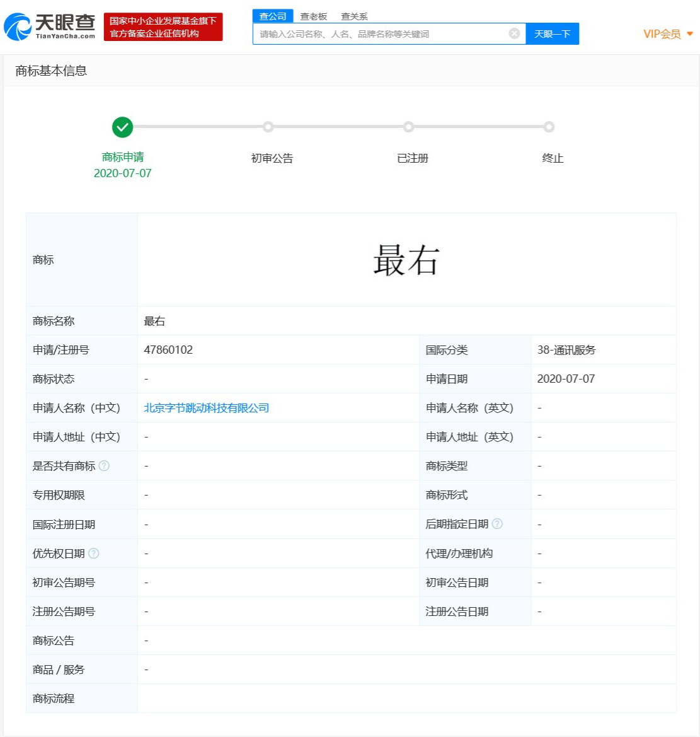This screenshot has width=700, height=737.
Task: Click the 商品 / 服务 row label
Action: (58, 670)
